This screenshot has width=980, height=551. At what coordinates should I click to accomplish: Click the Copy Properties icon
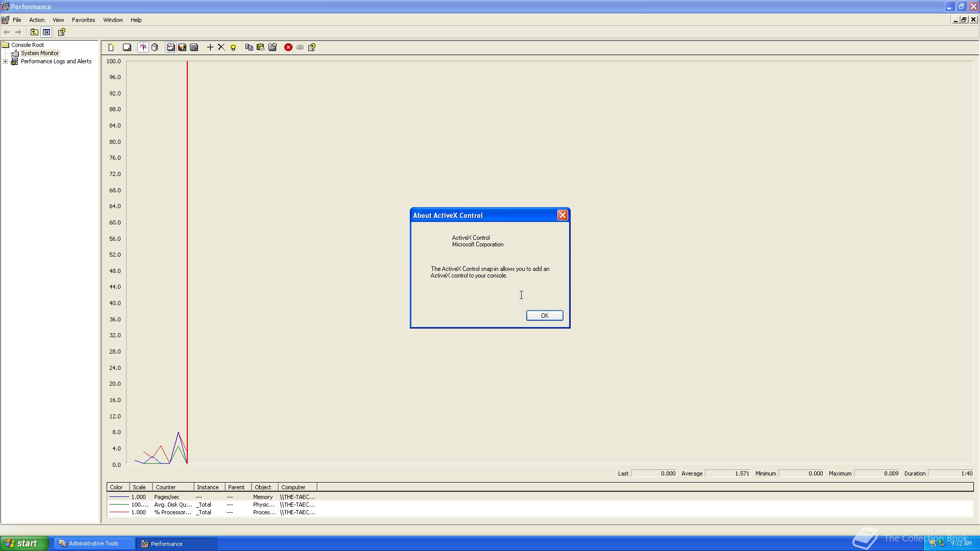point(249,47)
